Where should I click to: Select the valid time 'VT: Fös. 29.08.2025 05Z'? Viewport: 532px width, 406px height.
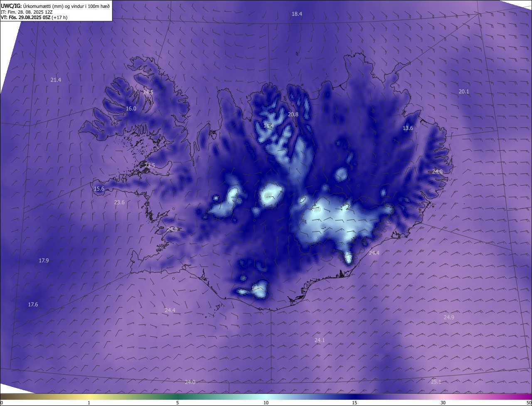click(x=26, y=17)
